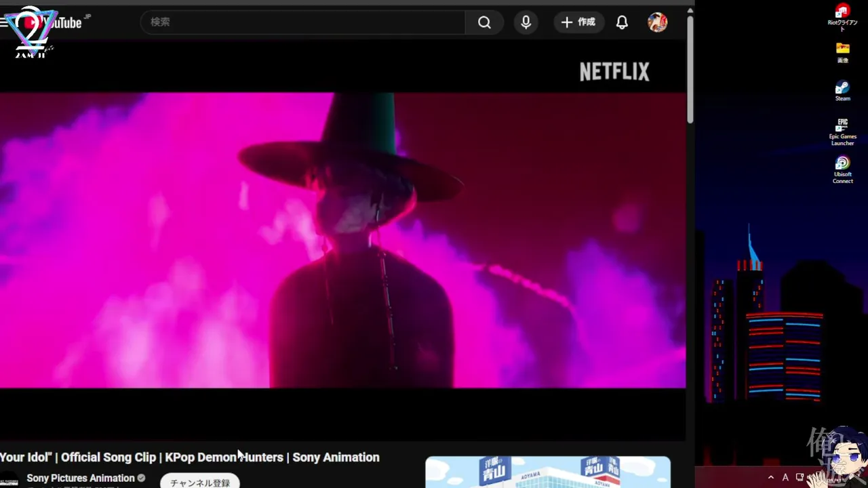Click the YouTube search magnifier button
The height and width of the screenshot is (488, 868).
[x=484, y=22]
